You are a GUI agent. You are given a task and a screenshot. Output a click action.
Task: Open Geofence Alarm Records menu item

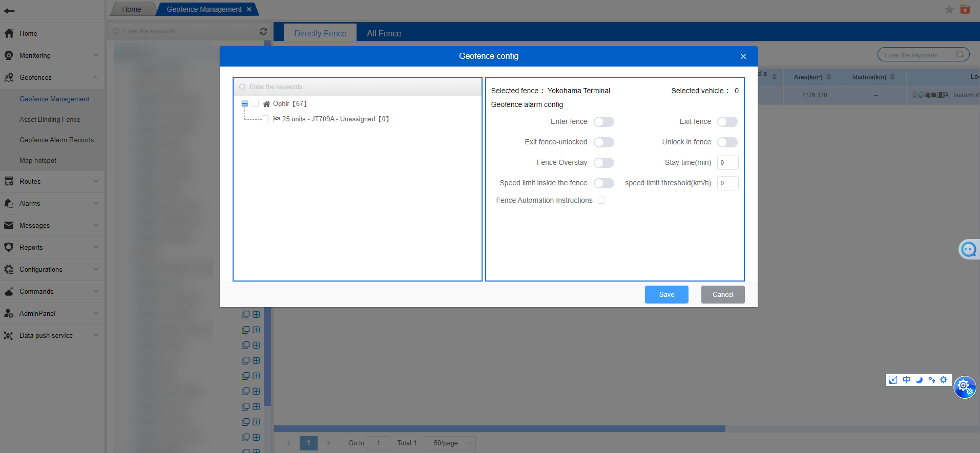pyautogui.click(x=56, y=140)
